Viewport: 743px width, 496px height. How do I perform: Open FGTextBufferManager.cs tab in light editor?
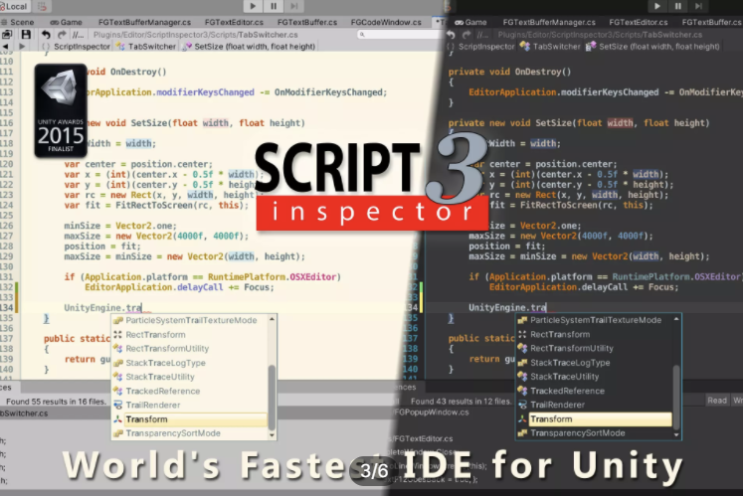[145, 22]
